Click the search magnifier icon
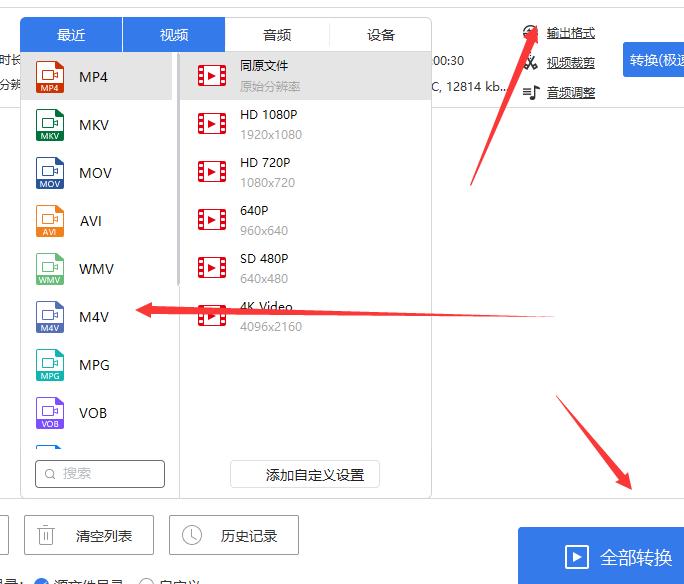 (50, 474)
